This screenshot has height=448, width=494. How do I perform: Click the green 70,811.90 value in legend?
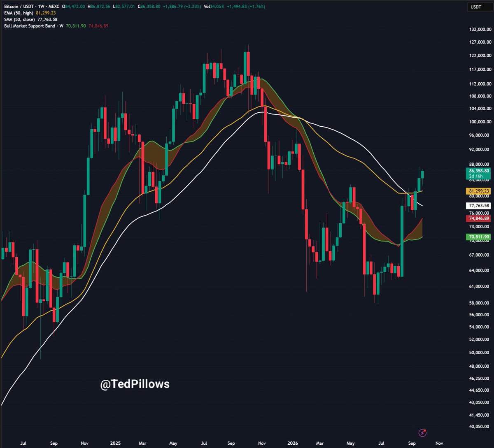[76, 26]
